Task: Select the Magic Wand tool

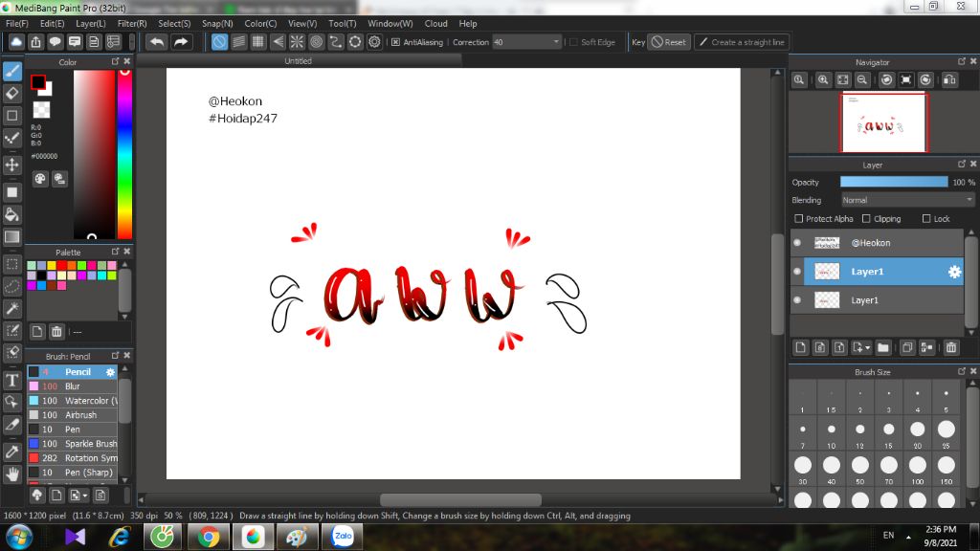Action: 11,309
